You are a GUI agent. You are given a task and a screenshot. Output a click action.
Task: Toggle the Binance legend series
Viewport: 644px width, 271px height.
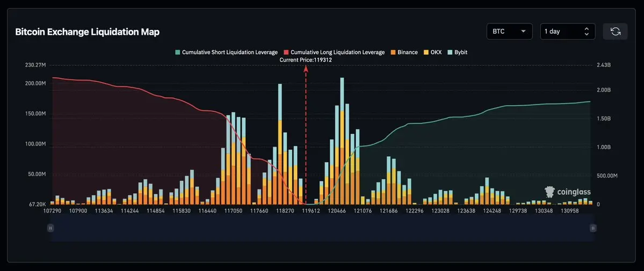point(404,52)
